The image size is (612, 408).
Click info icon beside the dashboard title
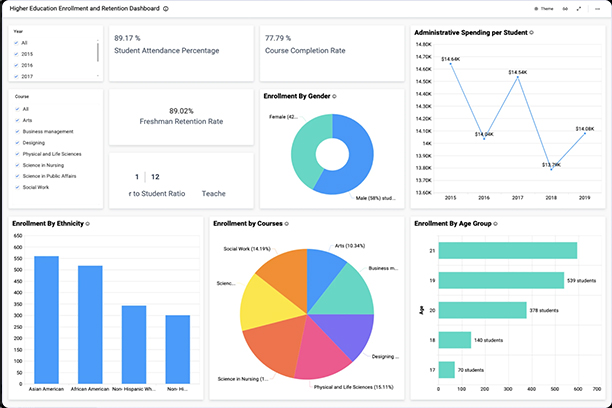[166, 8]
